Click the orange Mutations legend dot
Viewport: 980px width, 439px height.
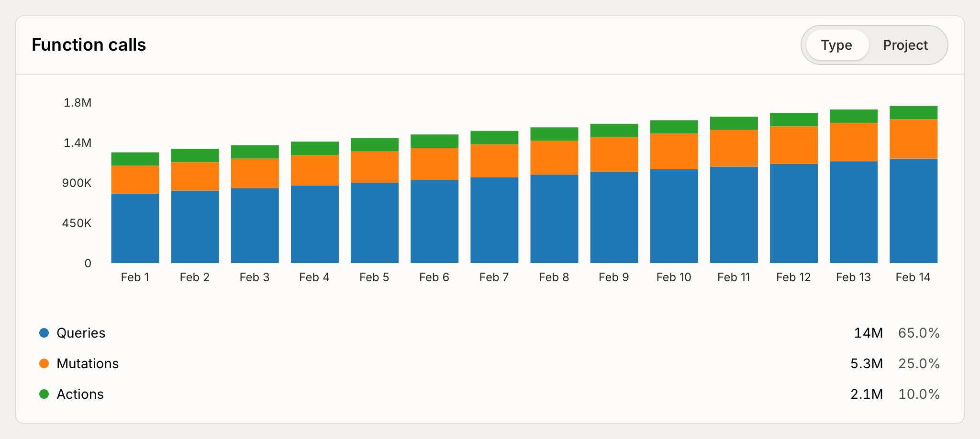[x=44, y=363]
